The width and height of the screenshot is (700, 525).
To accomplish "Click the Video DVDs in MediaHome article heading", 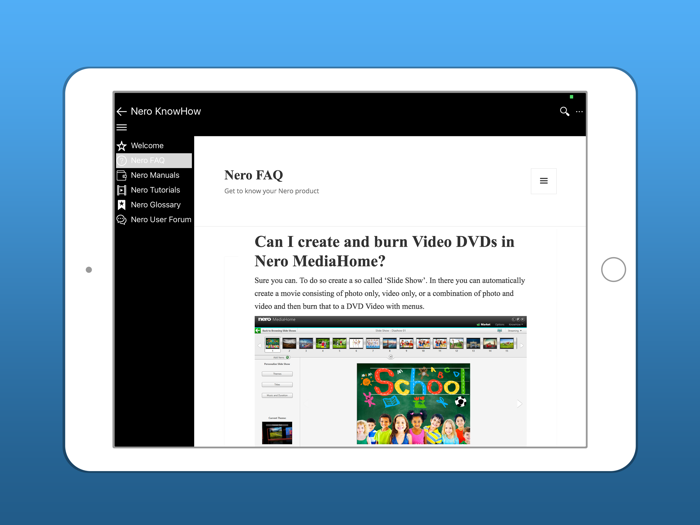I will coord(384,251).
